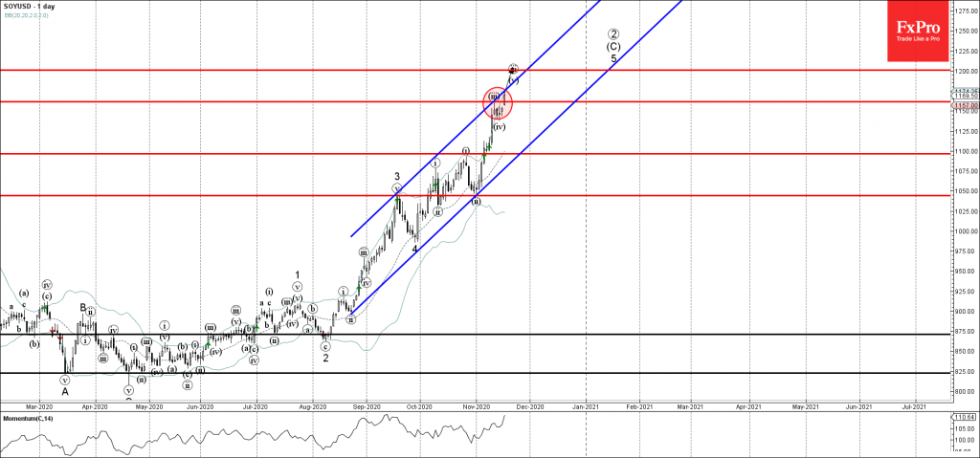The height and width of the screenshot is (458, 980).
Task: Click the wave 2 label below the August low
Action: click(325, 358)
